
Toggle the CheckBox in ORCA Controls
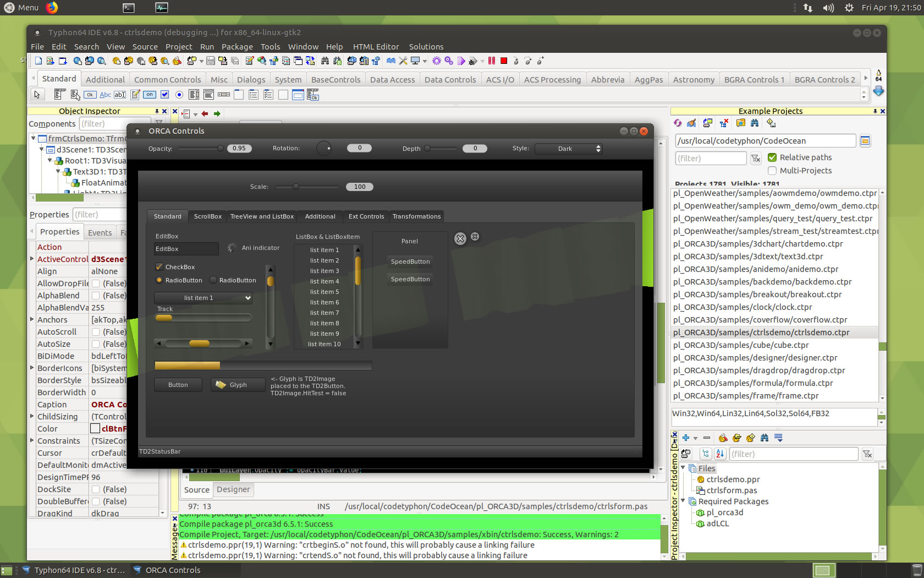159,267
